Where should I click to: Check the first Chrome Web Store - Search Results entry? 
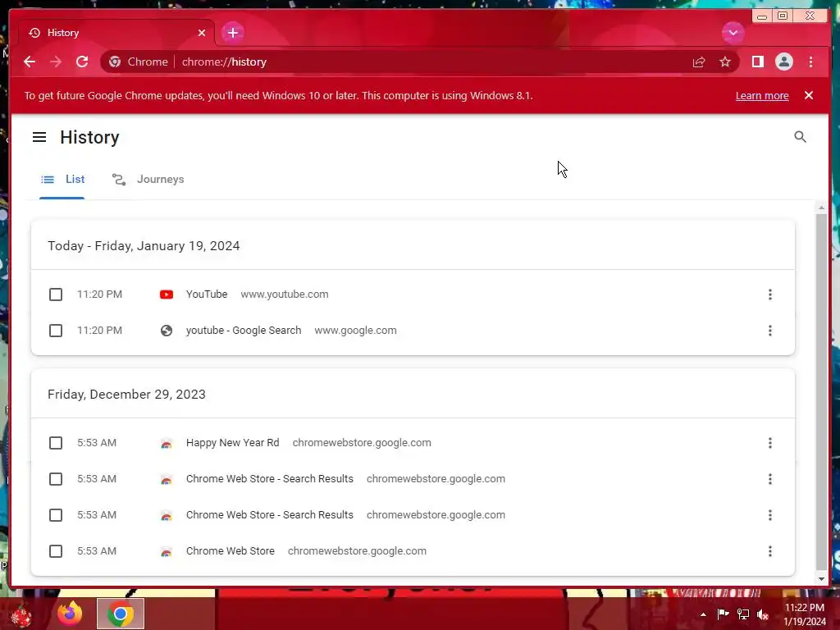pyautogui.click(x=56, y=479)
